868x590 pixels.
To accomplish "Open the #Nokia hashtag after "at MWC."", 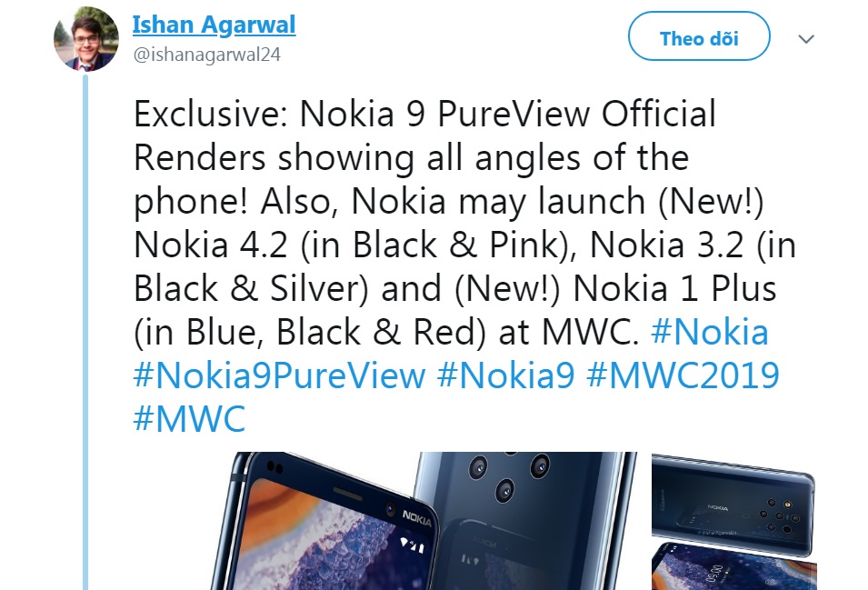I will 710,333.
